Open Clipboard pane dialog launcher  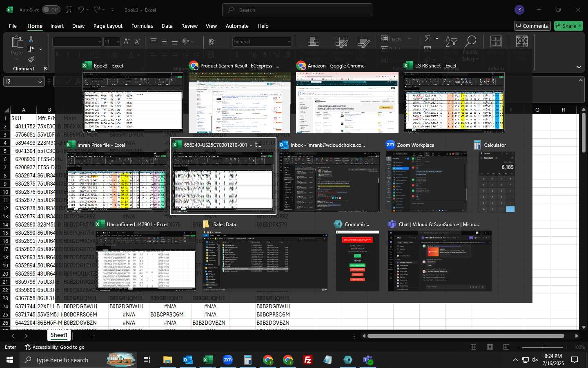[46, 69]
